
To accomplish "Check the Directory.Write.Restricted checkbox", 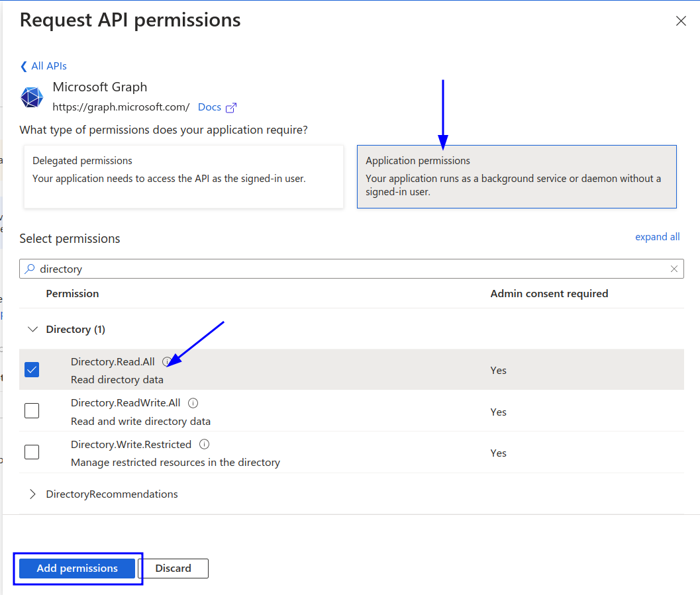I will click(32, 452).
